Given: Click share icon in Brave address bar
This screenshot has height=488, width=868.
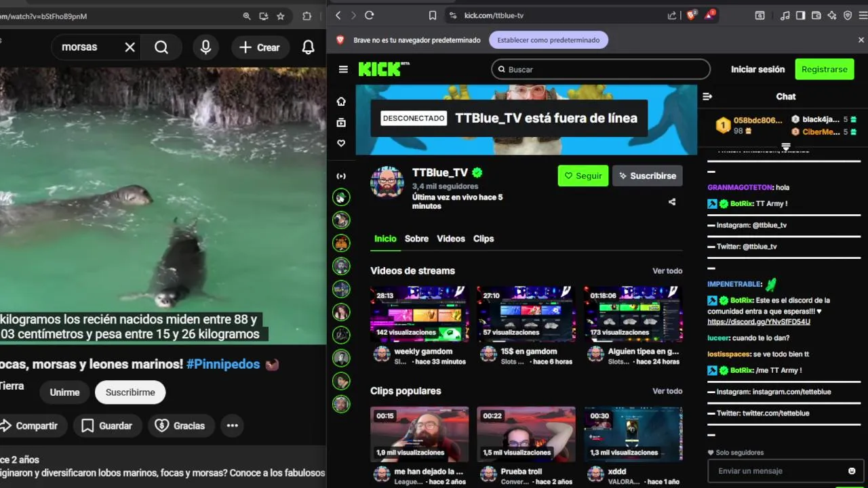Looking at the screenshot, I should tap(672, 16).
